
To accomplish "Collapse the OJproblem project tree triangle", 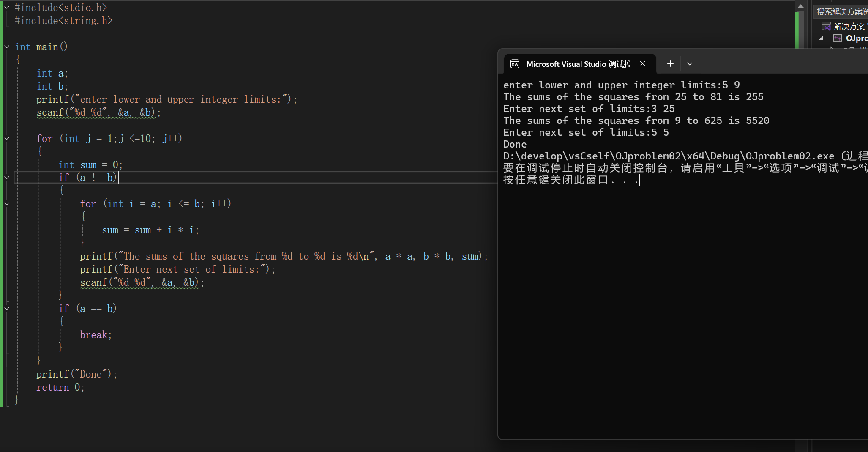I will [821, 38].
